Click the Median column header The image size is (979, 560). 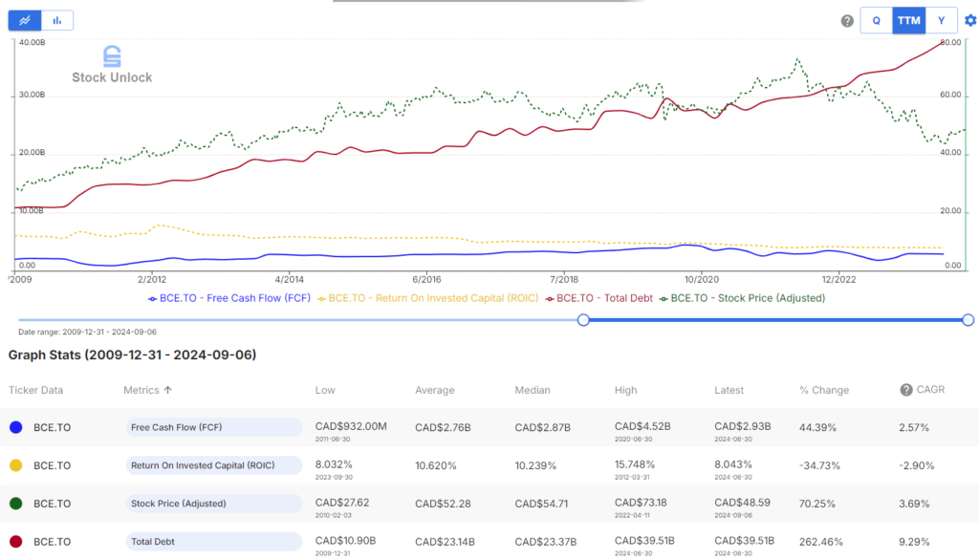tap(533, 390)
